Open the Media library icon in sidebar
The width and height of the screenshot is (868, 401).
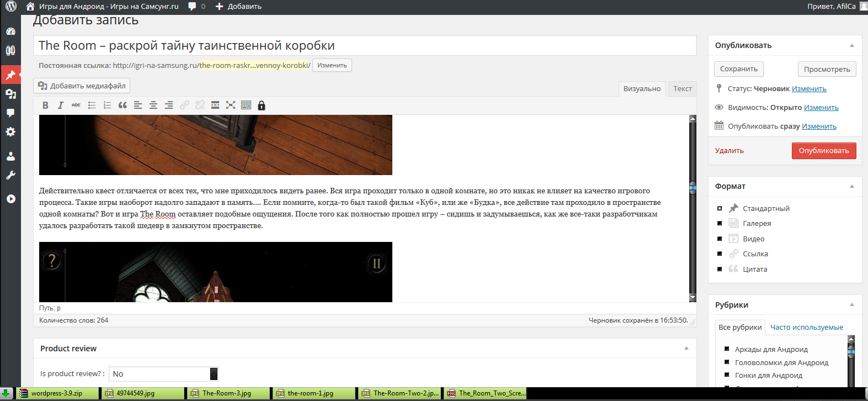coord(10,94)
